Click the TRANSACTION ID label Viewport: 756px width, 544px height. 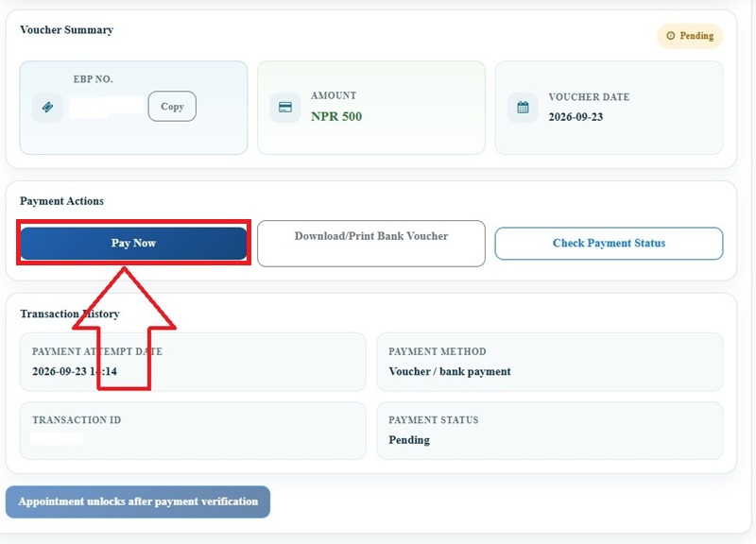pos(77,420)
